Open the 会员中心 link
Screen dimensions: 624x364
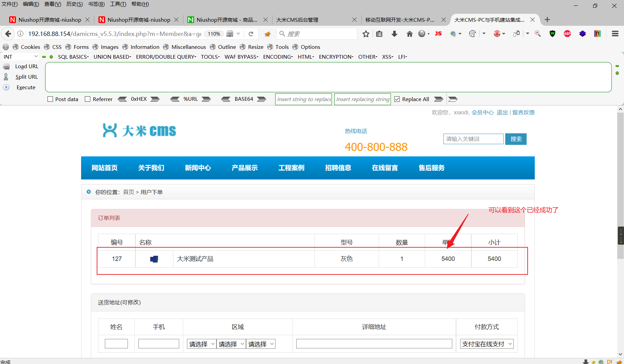click(483, 113)
